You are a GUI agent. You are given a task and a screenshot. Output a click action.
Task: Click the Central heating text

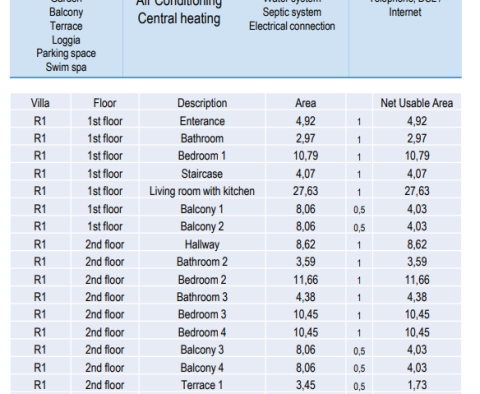click(179, 19)
